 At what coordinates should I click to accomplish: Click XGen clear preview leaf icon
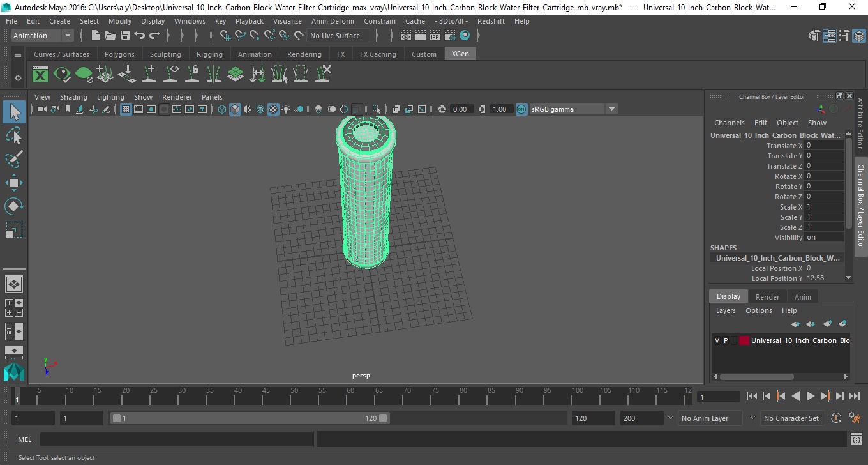click(84, 75)
